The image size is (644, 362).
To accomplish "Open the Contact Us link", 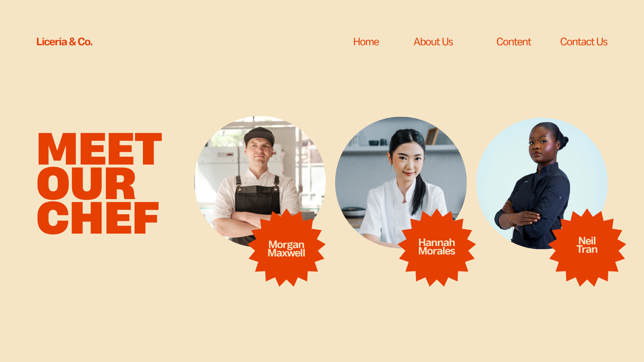I will coord(584,42).
